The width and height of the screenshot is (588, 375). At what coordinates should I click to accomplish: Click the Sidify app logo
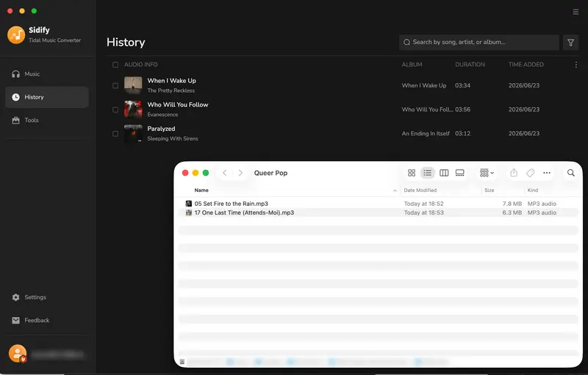[16, 35]
